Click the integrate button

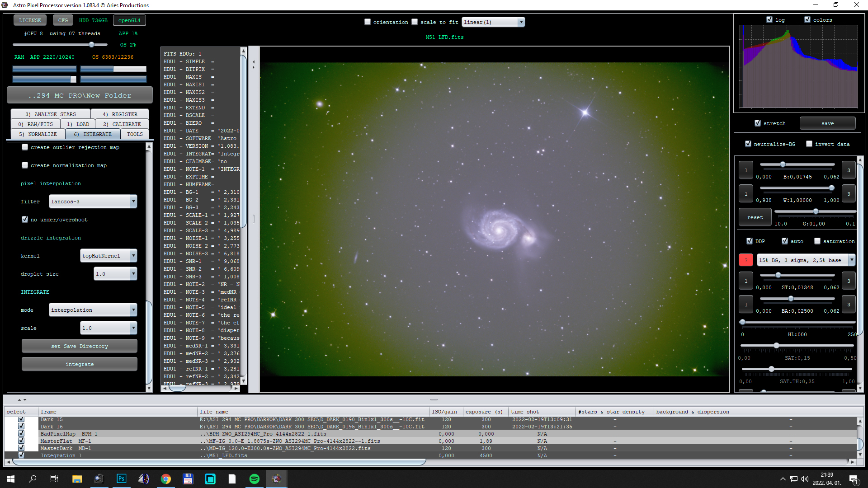(x=79, y=364)
